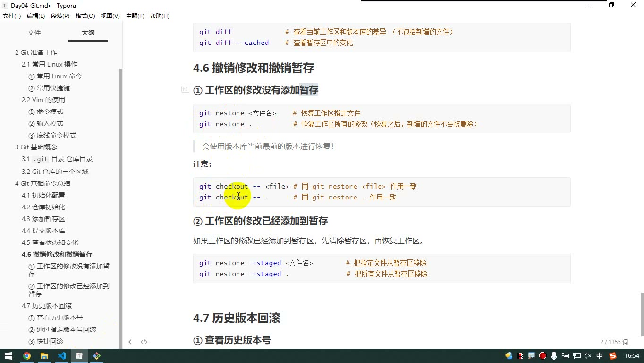This screenshot has width=644, height=363.
Task: Collapse sidebar with left chevron icon
Action: pos(130,342)
